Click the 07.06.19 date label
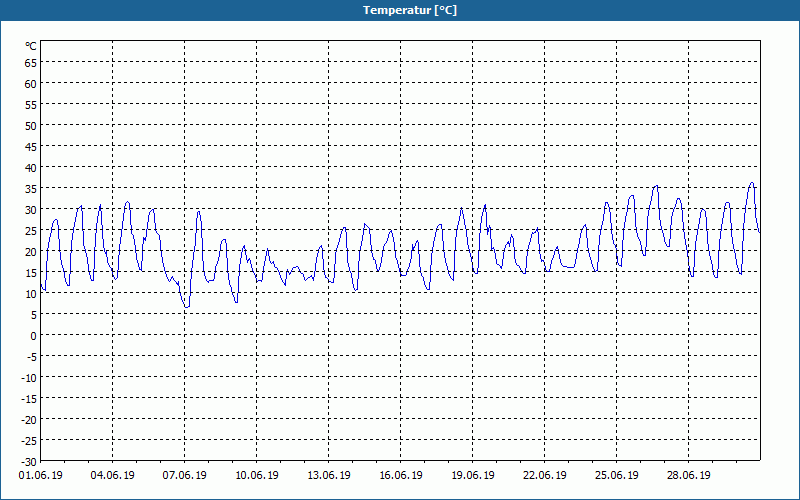The image size is (800, 500). click(x=185, y=476)
